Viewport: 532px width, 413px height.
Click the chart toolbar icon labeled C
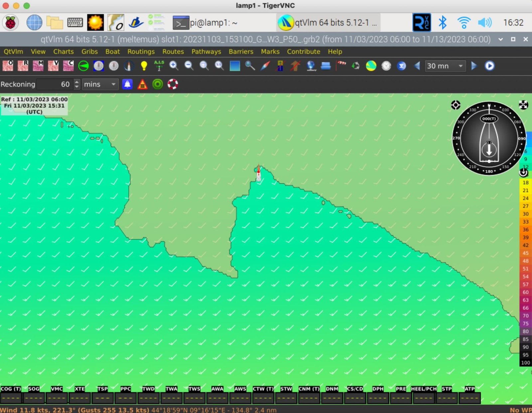(68, 66)
